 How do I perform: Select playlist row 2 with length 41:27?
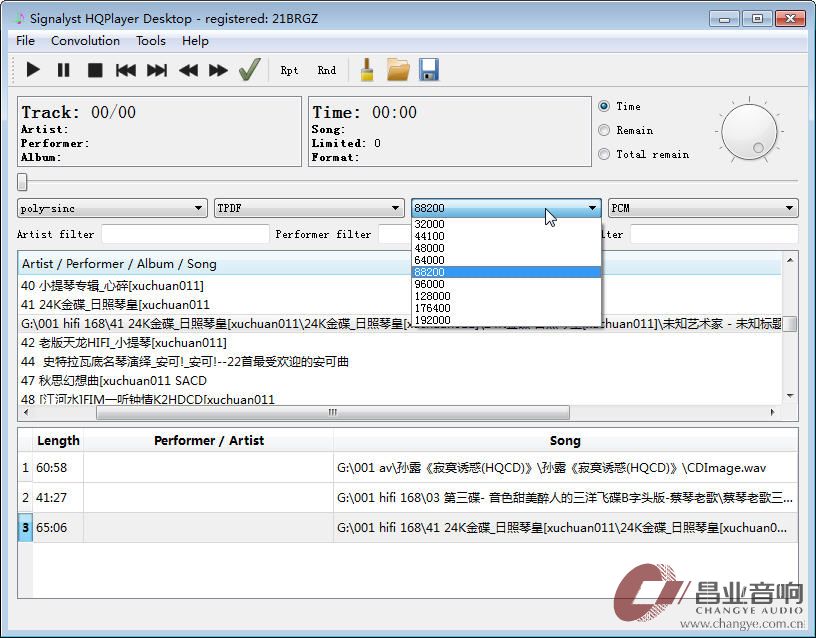point(407,497)
